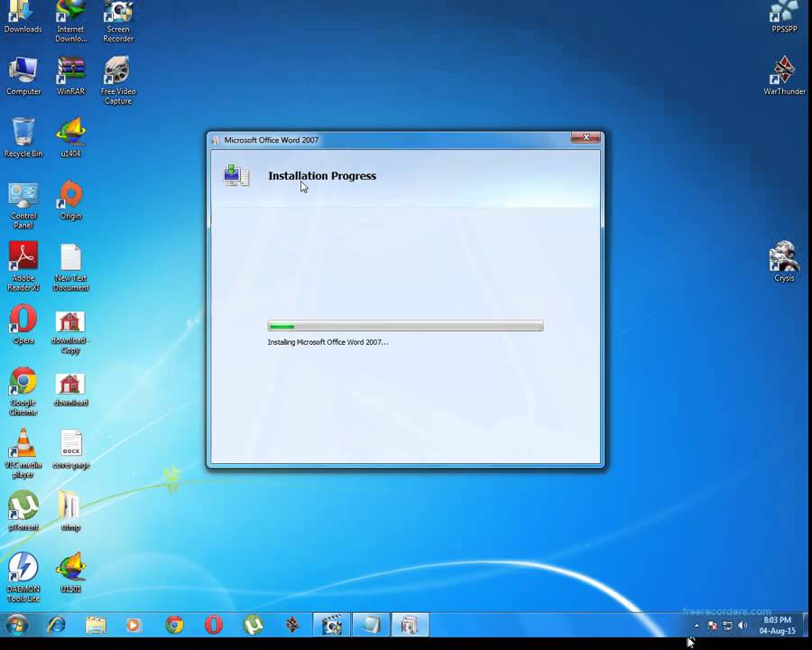The width and height of the screenshot is (812, 650).
Task: Click the 'Installation Progress' heading
Action: 322,176
